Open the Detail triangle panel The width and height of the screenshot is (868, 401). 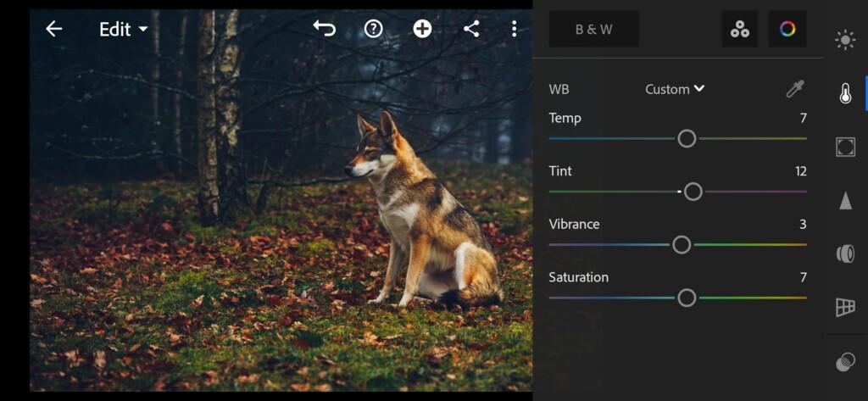(845, 200)
